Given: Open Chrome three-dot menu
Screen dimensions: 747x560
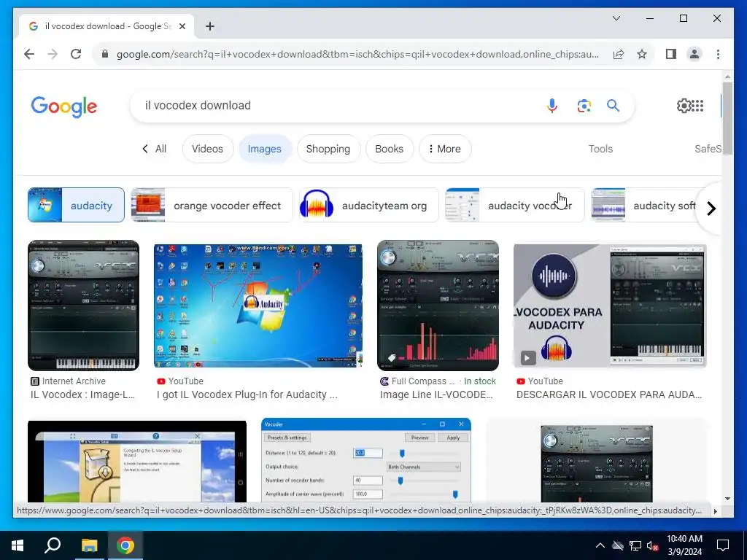Looking at the screenshot, I should (x=718, y=54).
